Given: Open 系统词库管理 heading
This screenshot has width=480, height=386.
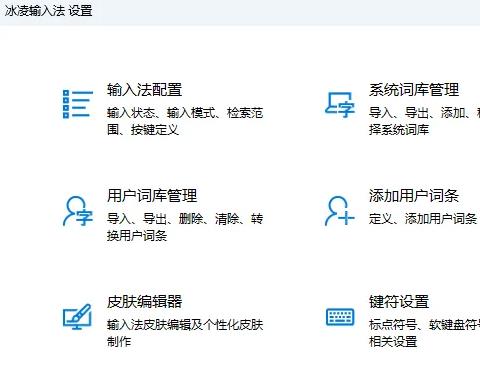Looking at the screenshot, I should click(414, 90).
